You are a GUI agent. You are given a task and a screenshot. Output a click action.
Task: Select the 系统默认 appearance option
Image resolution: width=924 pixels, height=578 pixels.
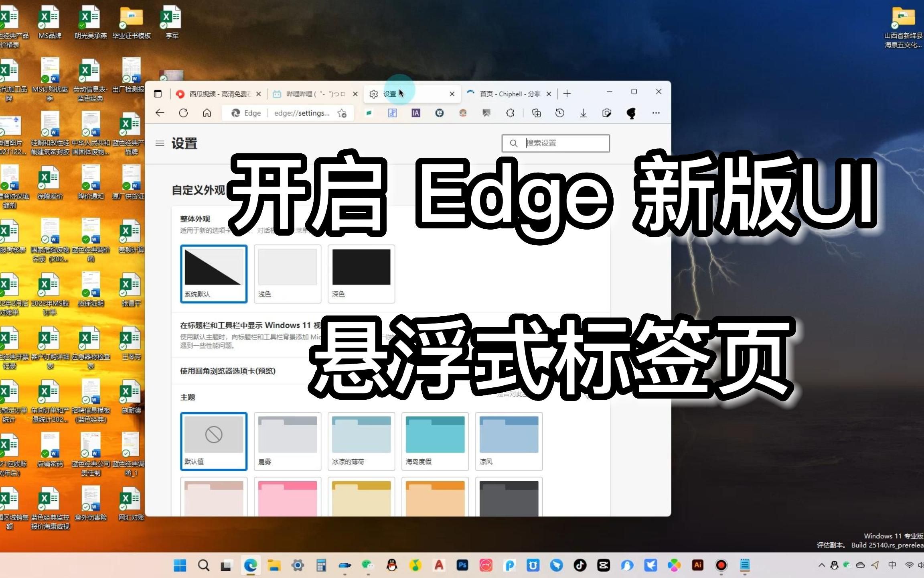(x=213, y=273)
